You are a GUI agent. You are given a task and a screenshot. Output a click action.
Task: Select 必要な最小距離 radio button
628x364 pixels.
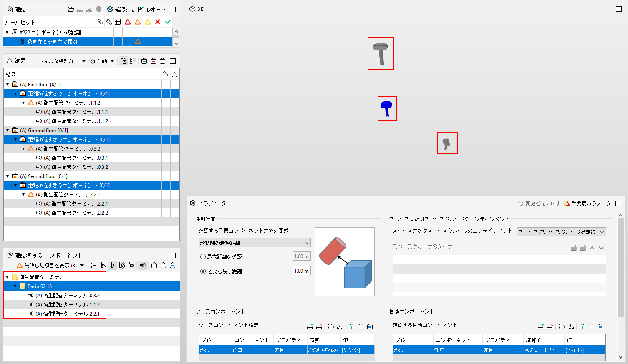[203, 271]
